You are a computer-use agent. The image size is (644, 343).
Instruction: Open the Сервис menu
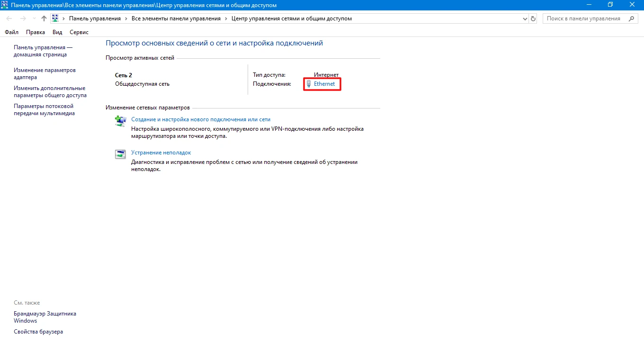coord(79,32)
